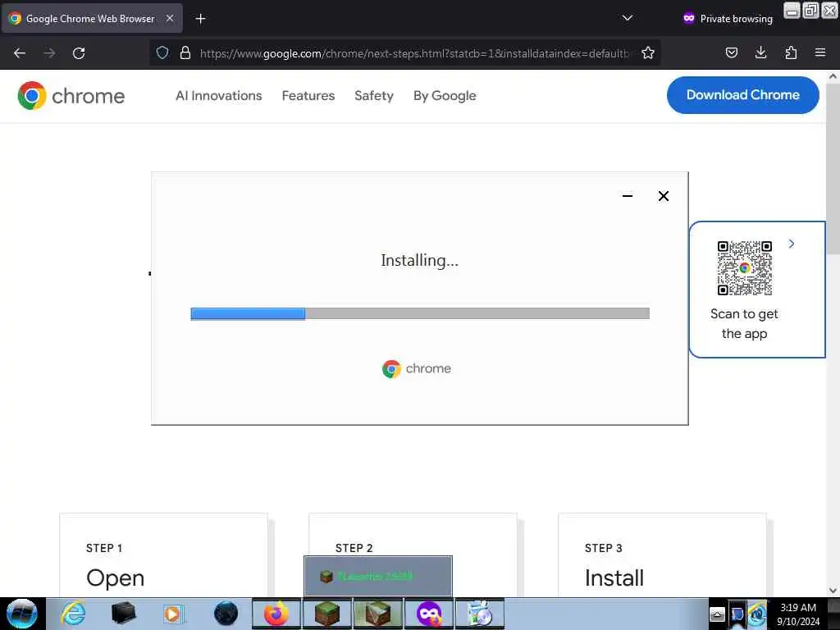Expand the Scan to get the app chevron
The height and width of the screenshot is (630, 840).
[x=792, y=244]
